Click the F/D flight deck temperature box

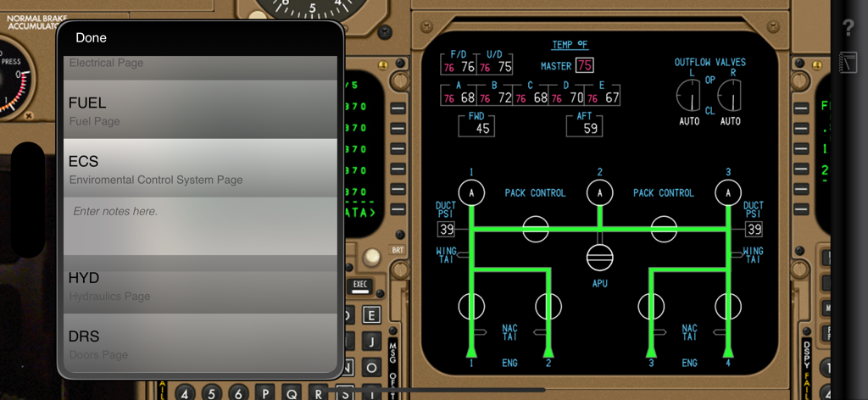click(x=459, y=64)
